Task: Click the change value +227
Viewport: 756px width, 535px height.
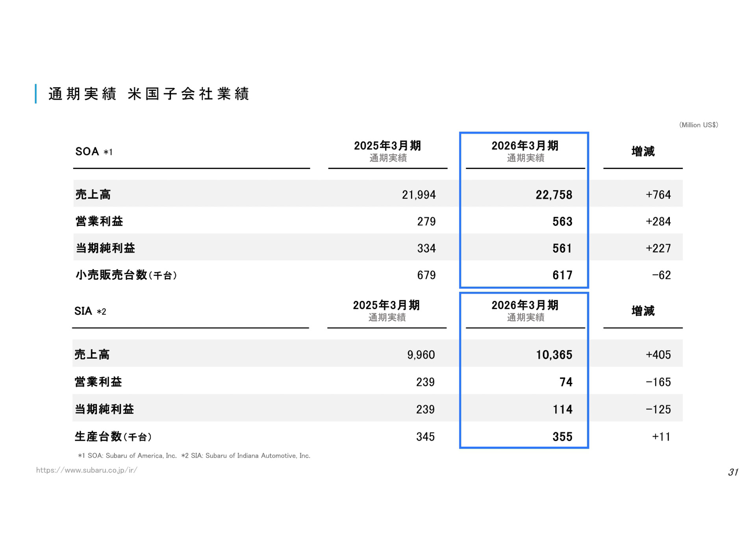Action: (x=658, y=248)
